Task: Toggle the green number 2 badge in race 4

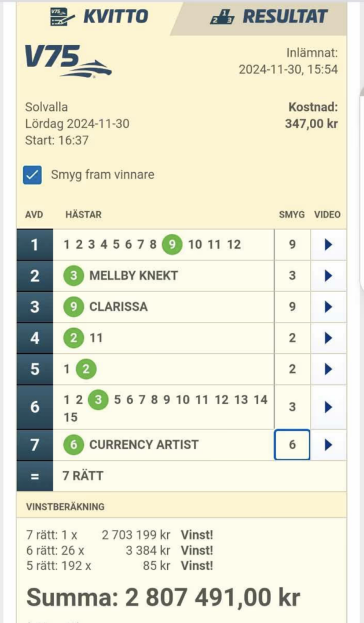Action: (x=74, y=338)
